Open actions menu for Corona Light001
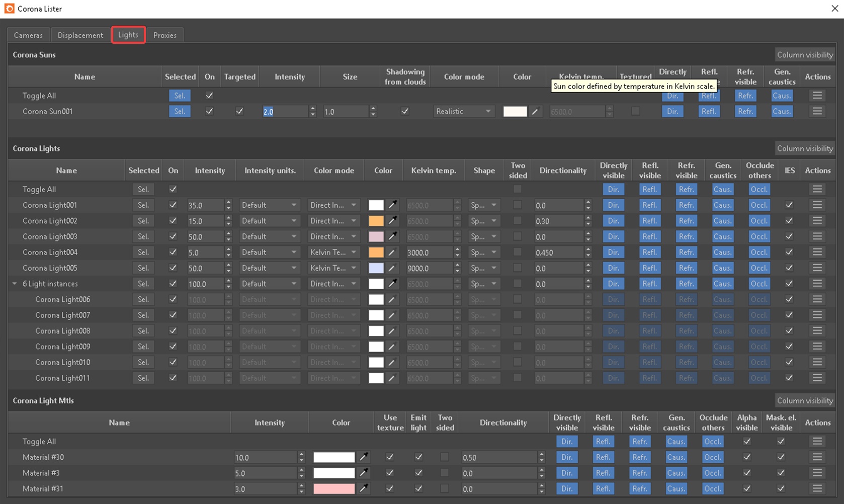This screenshot has height=504, width=844. (x=817, y=205)
